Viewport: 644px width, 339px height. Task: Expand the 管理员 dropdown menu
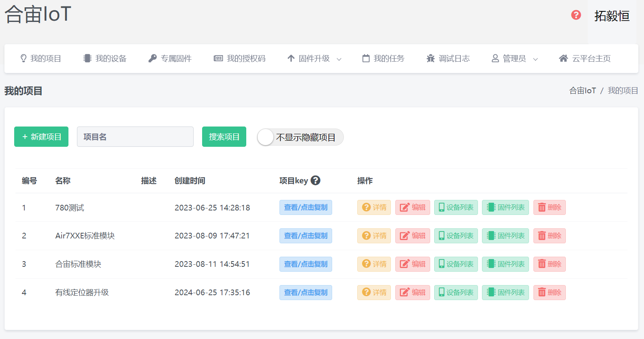coord(514,58)
